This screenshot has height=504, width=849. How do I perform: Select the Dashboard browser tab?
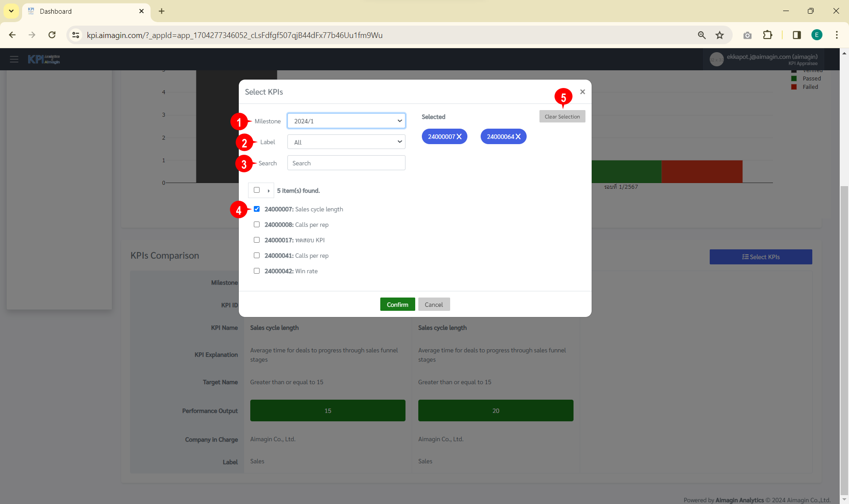(x=86, y=11)
